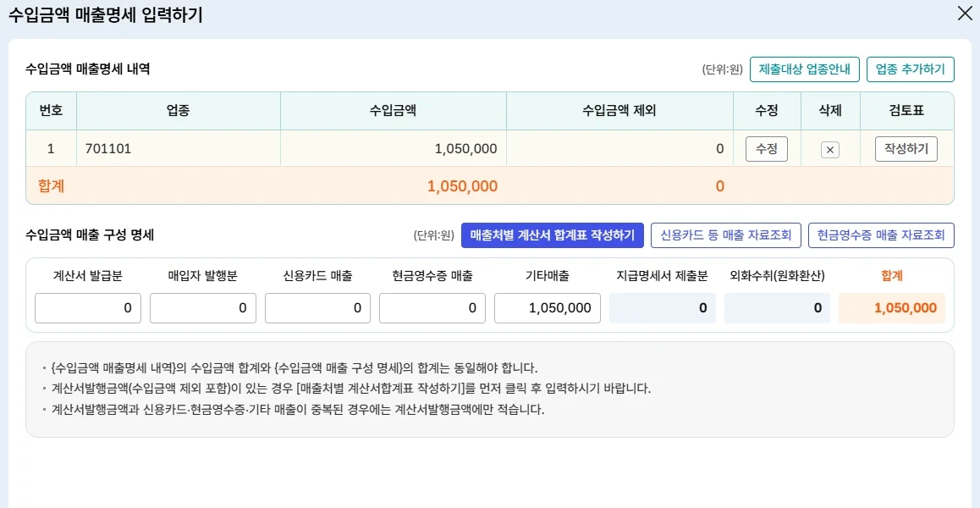
Task: Open 현금영수증 매출 자료조회
Action: [881, 235]
